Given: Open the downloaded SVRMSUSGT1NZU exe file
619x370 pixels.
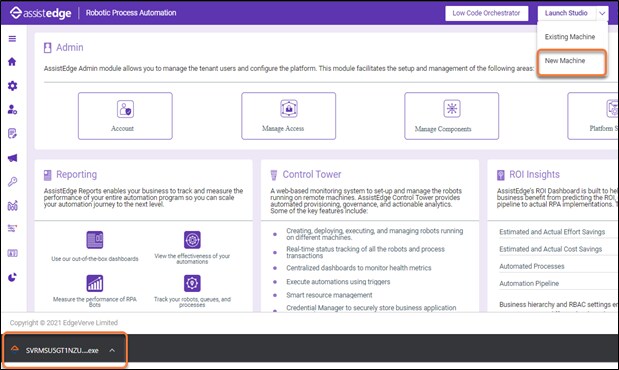Looking at the screenshot, I should click(62, 350).
